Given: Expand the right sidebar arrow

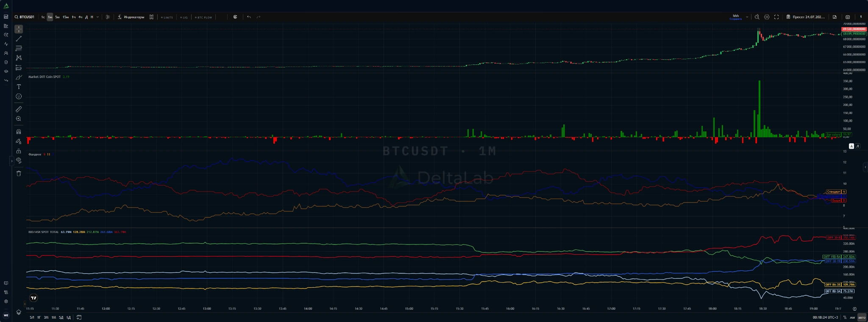Looking at the screenshot, I should tap(865, 167).
